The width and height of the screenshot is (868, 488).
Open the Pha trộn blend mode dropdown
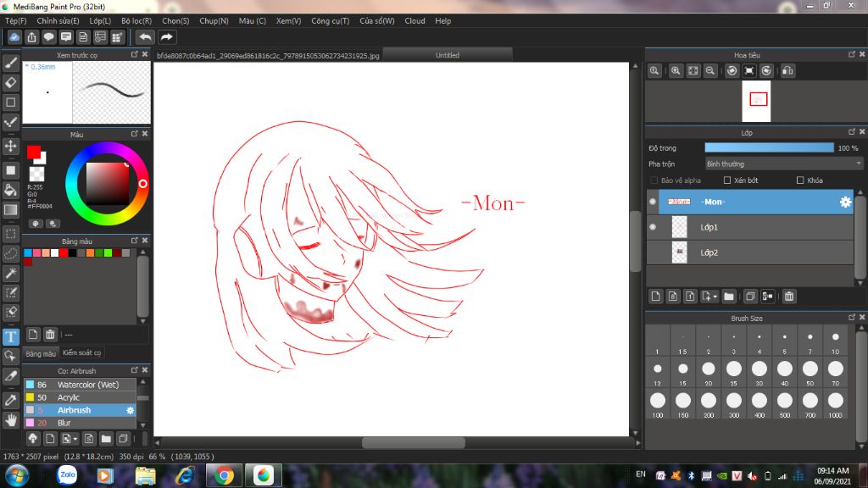784,164
